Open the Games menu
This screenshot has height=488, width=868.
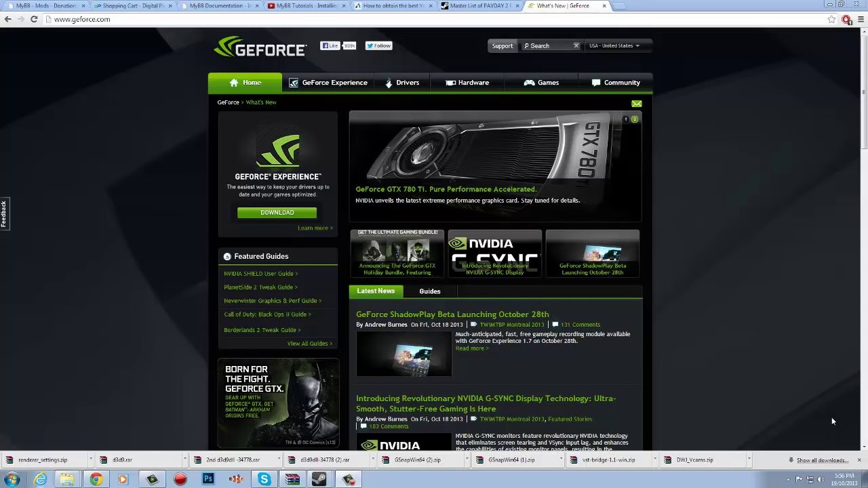[541, 83]
